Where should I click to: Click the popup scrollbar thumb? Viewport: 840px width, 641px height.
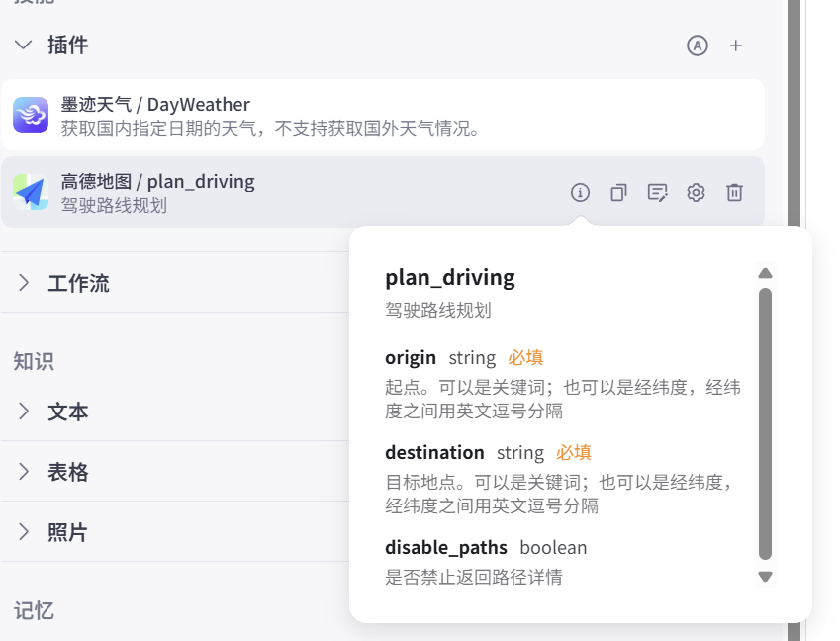tap(765, 425)
